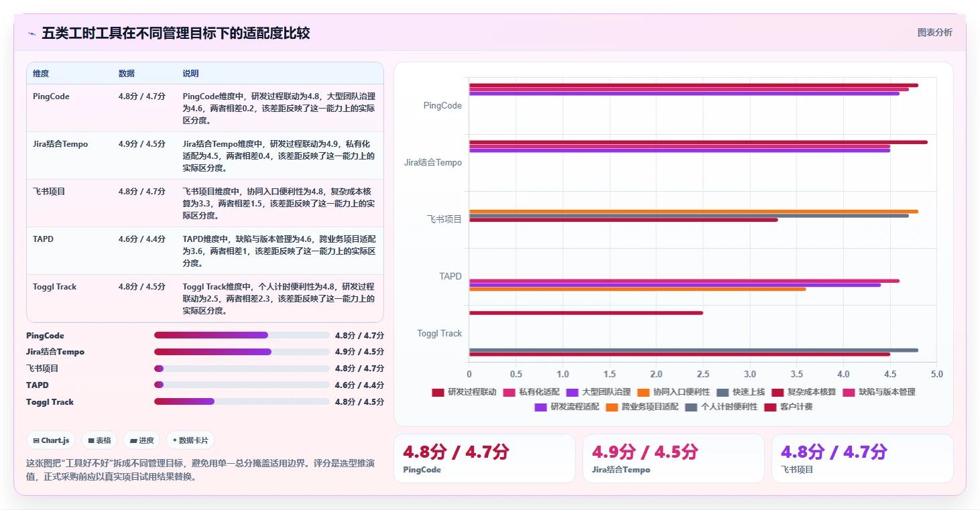
Task: Click the 维度 column header
Action: (41, 74)
